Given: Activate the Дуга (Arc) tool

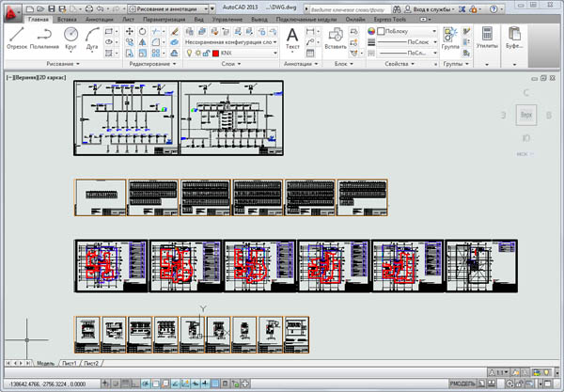Looking at the screenshot, I should pos(94,37).
